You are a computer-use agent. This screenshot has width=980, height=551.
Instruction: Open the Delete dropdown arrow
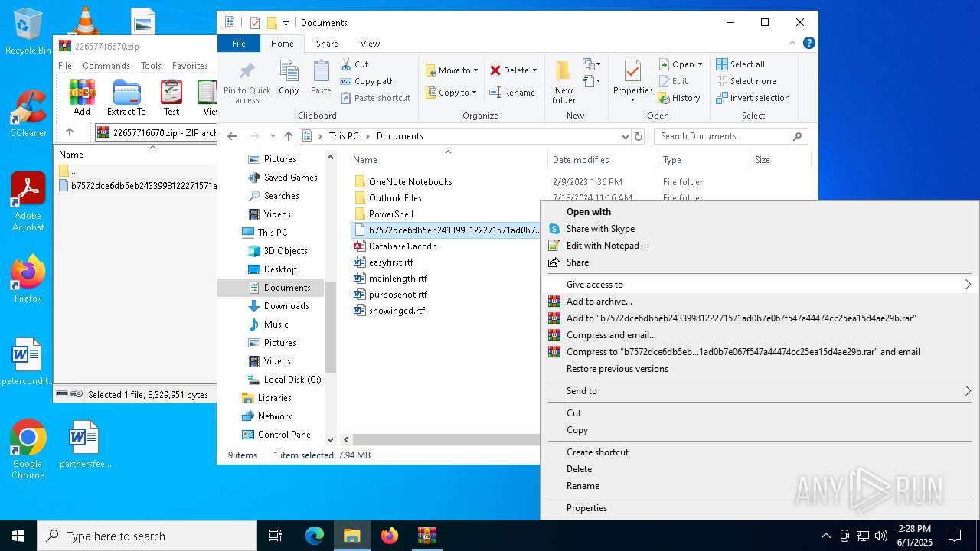(x=534, y=70)
